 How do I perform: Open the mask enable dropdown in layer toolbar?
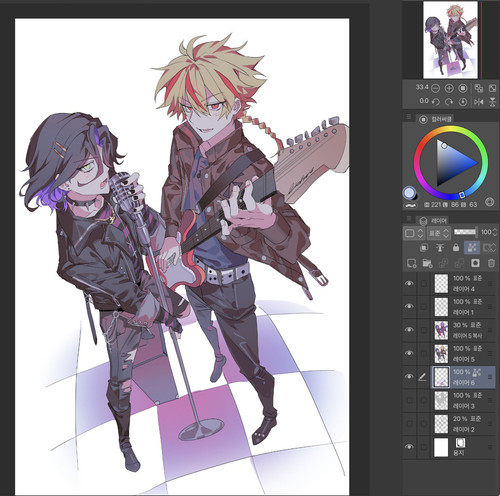coord(490,247)
